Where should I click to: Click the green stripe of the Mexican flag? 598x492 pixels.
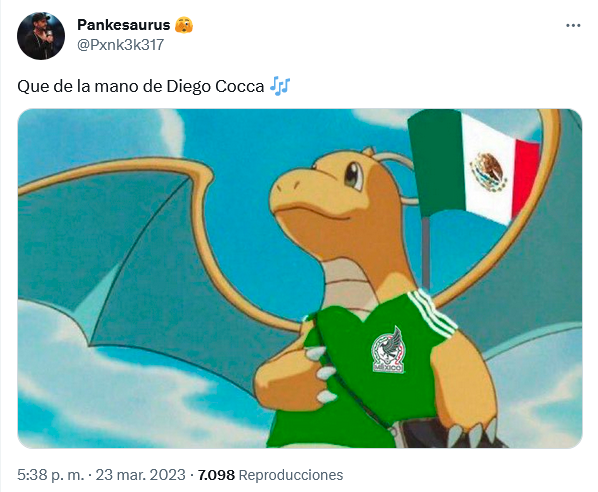[x=437, y=164]
